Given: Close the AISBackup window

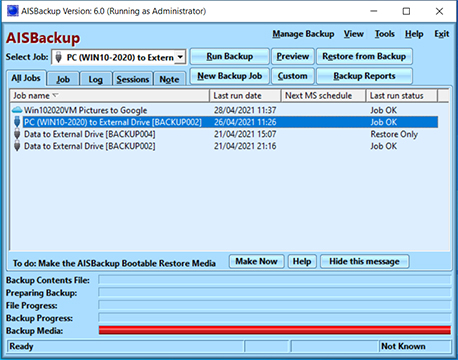Looking at the screenshot, I should pos(439,11).
